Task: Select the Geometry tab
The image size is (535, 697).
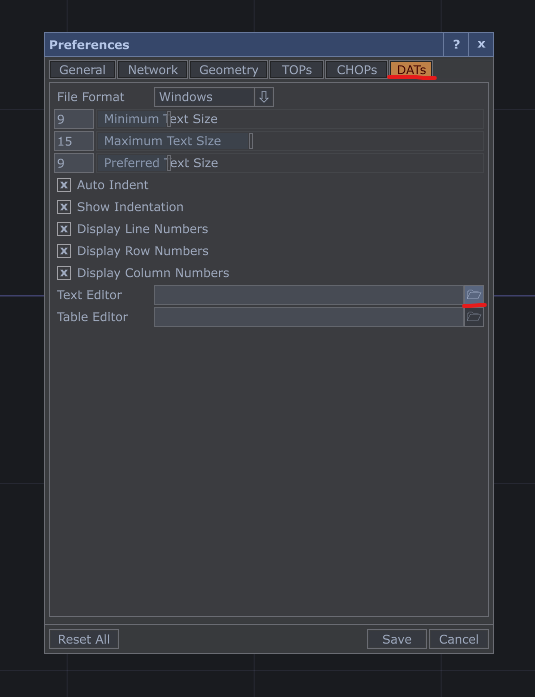Action: pos(228,70)
